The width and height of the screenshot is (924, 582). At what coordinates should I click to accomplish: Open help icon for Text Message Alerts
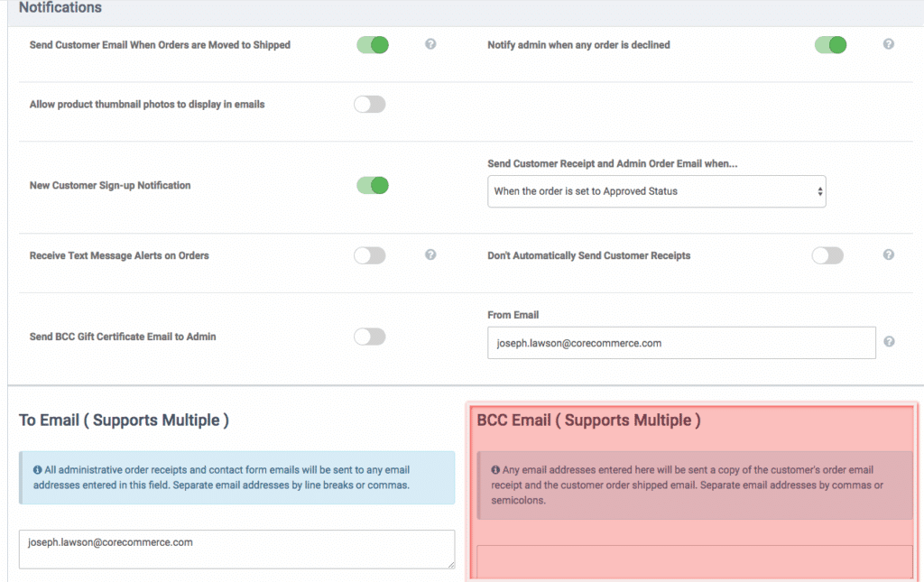[x=430, y=255]
